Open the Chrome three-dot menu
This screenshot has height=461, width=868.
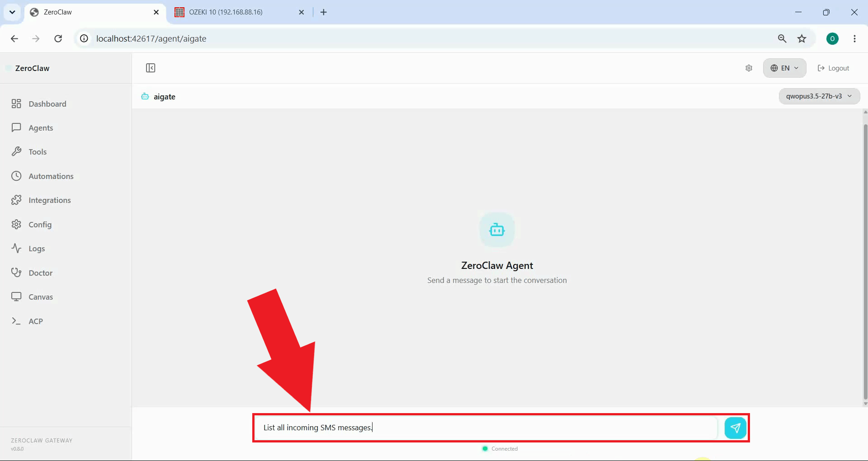[x=854, y=38]
